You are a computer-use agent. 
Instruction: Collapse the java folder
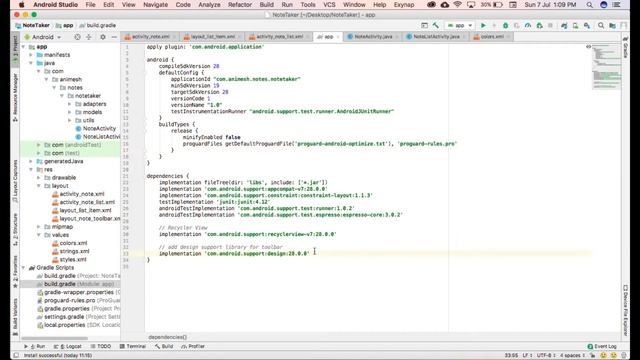[31, 63]
